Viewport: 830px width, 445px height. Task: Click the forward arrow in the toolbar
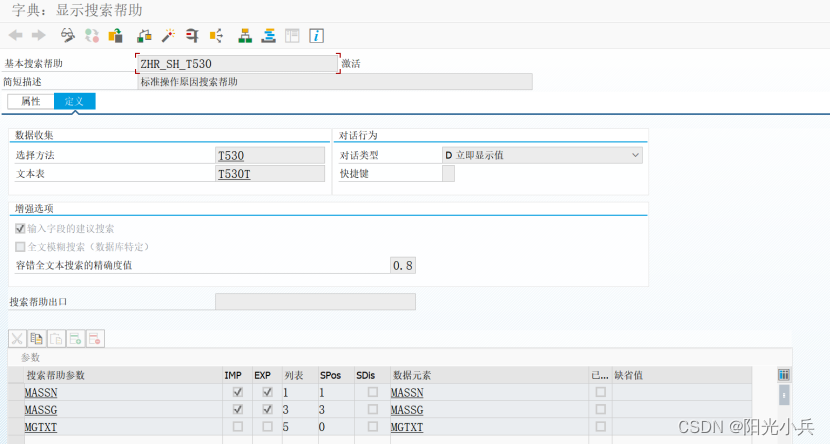[39, 35]
